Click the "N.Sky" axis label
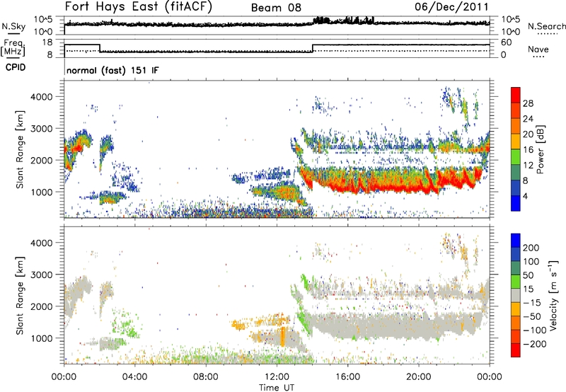 13,26
